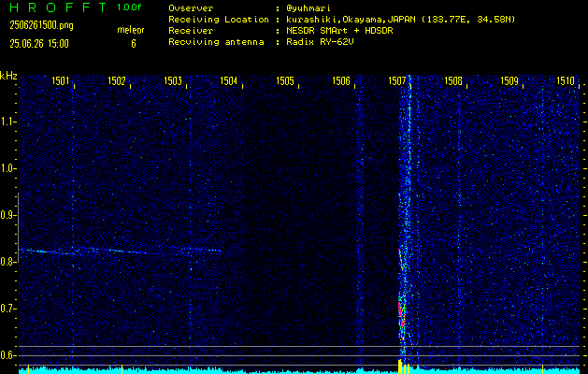Viewport: 588px width, 374px height.
Task: Click the 0.8 kHz axis label
Action: 8,262
